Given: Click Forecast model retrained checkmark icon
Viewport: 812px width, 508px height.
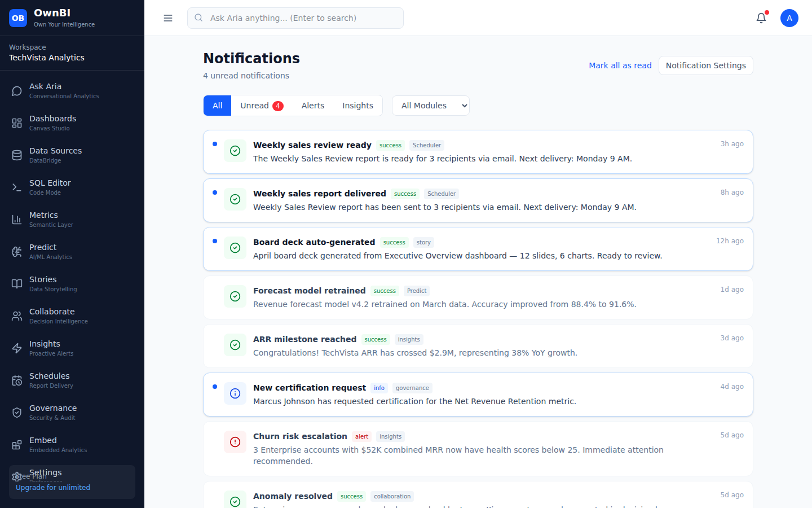Looking at the screenshot, I should pos(235,296).
